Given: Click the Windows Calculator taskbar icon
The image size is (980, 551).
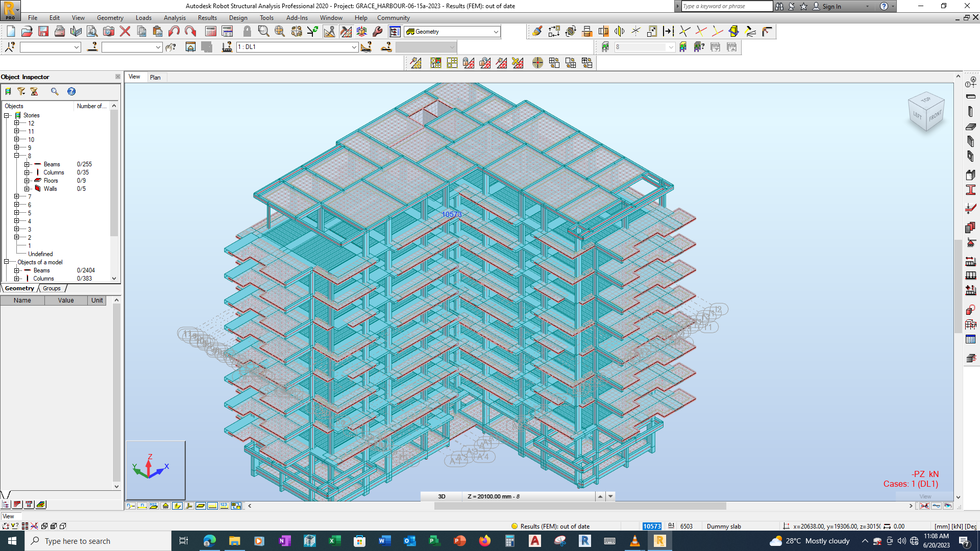Looking at the screenshot, I should point(509,541).
